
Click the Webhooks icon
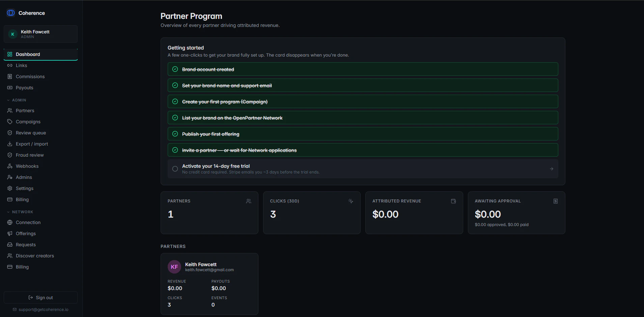(10, 166)
